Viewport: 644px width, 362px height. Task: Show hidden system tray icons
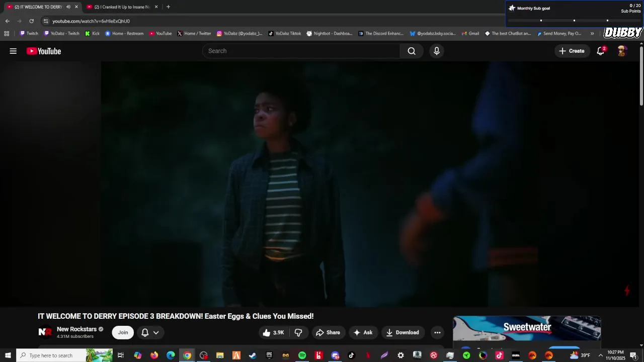click(600, 355)
